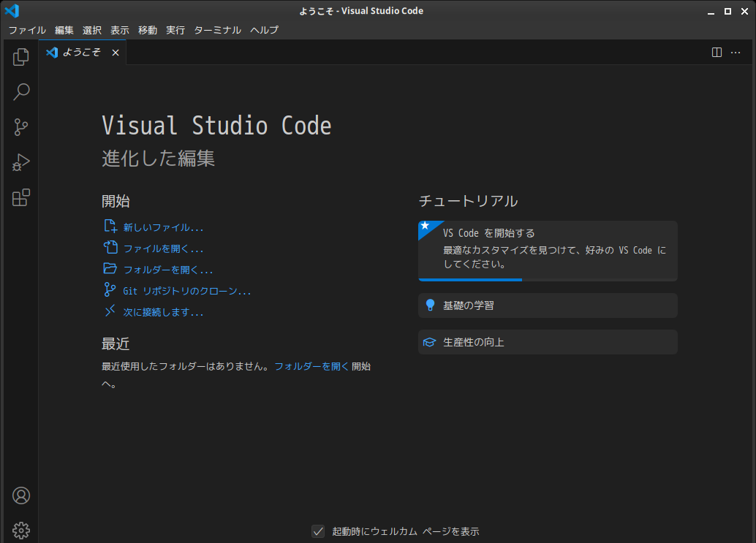Image resolution: width=756 pixels, height=543 pixels.
Task: Open the Run and Debug view
Action: 20,162
